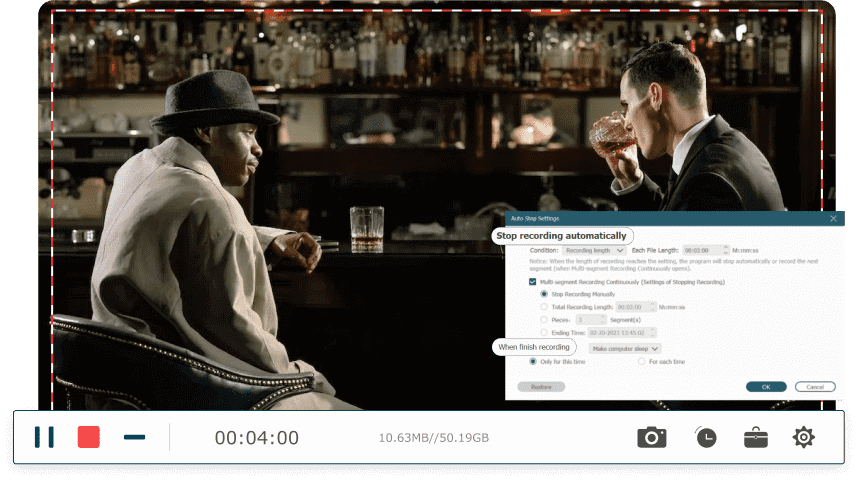The image size is (858, 482).
Task: Select the Pieces radio option
Action: (x=544, y=320)
